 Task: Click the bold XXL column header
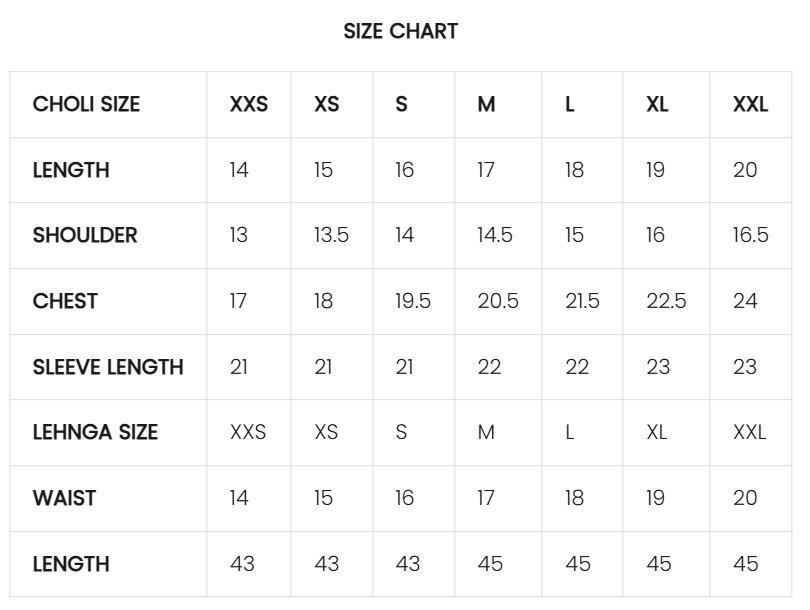(x=750, y=104)
